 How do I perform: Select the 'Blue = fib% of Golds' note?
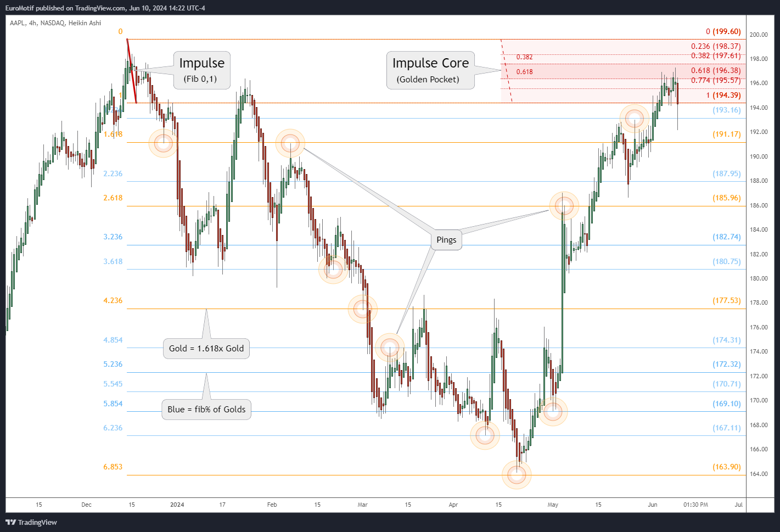coord(206,410)
